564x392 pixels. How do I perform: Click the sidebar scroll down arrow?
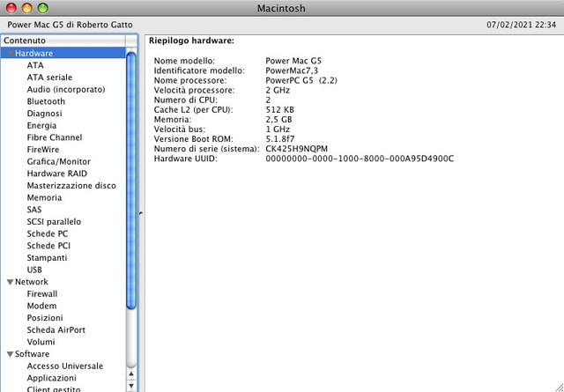pyautogui.click(x=131, y=386)
